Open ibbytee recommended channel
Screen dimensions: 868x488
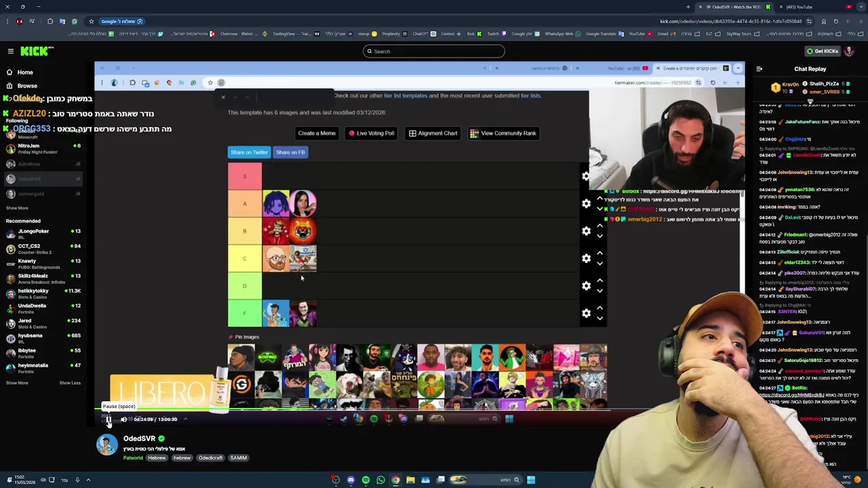(42, 353)
